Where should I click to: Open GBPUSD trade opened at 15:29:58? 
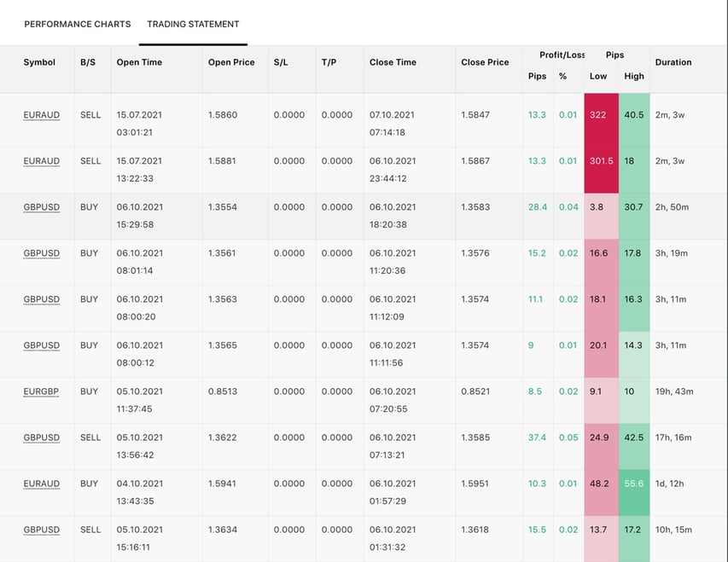[41, 207]
